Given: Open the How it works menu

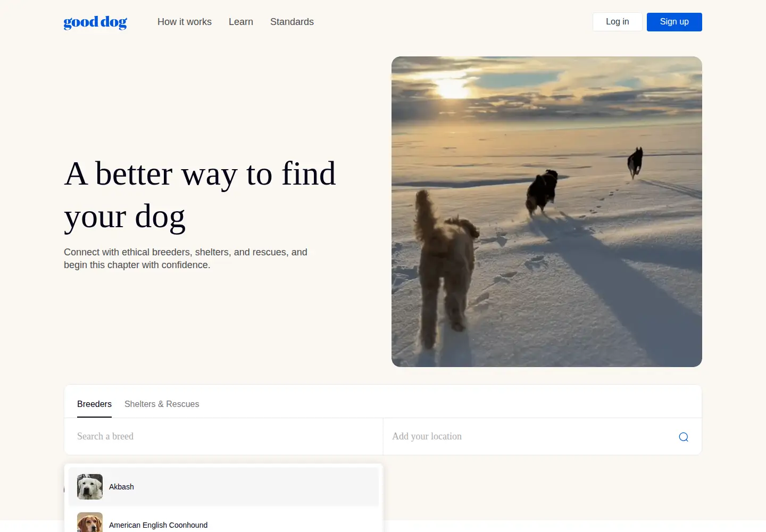Looking at the screenshot, I should coord(185,22).
